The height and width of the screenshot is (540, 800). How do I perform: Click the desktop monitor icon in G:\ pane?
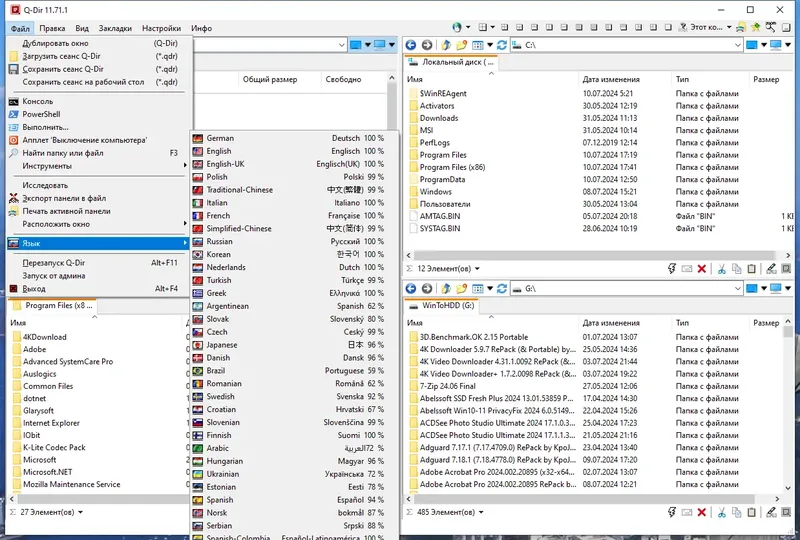[x=776, y=288]
